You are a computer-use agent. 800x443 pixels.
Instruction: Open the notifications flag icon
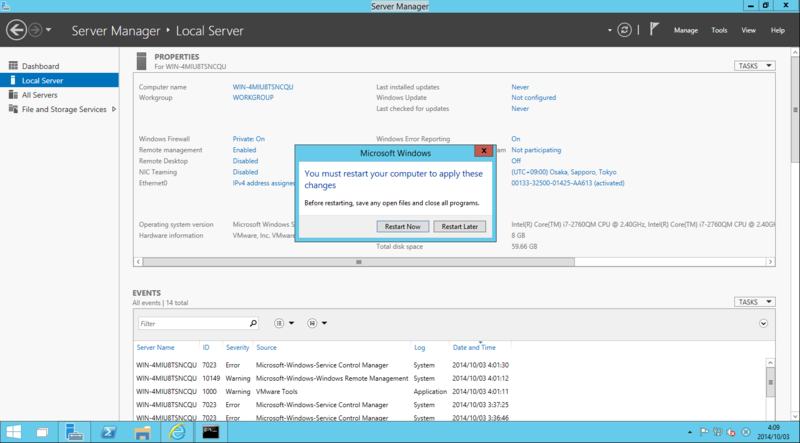click(654, 30)
